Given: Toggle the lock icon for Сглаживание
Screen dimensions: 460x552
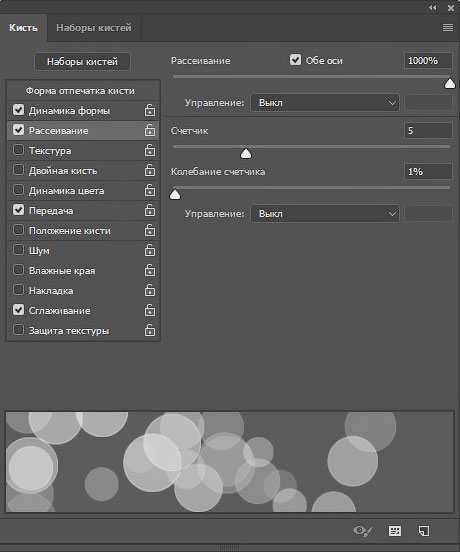Looking at the screenshot, I should [150, 310].
